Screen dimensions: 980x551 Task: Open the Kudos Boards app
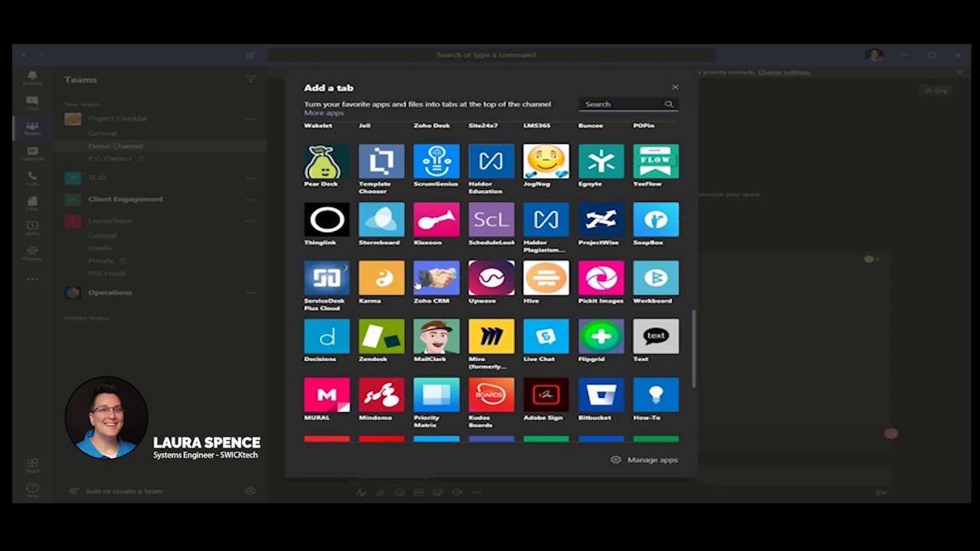[x=492, y=395]
